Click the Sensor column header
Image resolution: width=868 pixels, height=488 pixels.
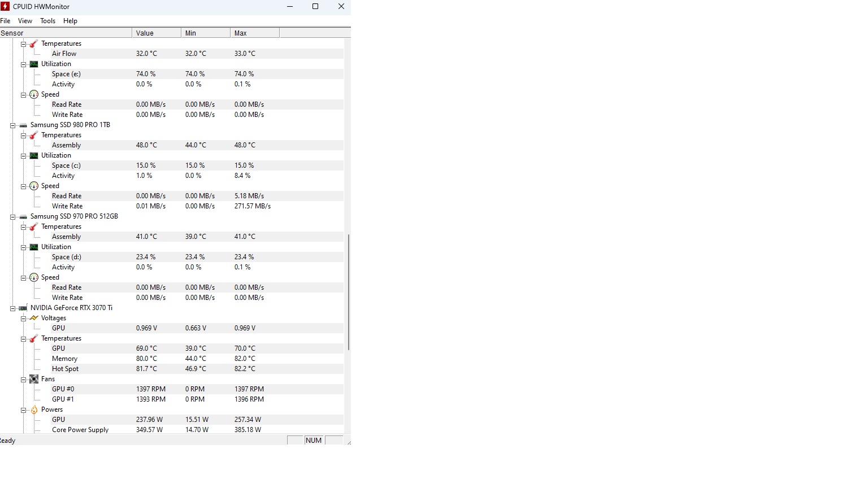coord(66,33)
